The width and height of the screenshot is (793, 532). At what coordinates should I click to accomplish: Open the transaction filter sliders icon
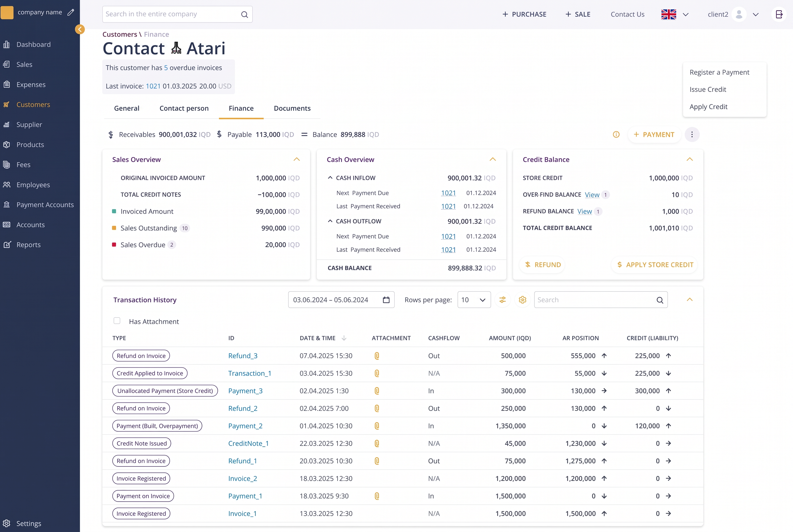click(x=503, y=300)
